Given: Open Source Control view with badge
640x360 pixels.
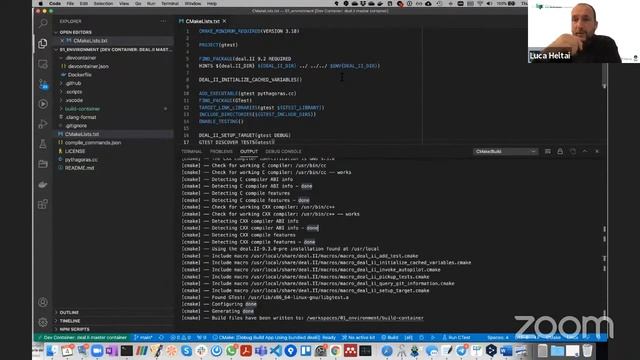Looking at the screenshot, I should 43,84.
